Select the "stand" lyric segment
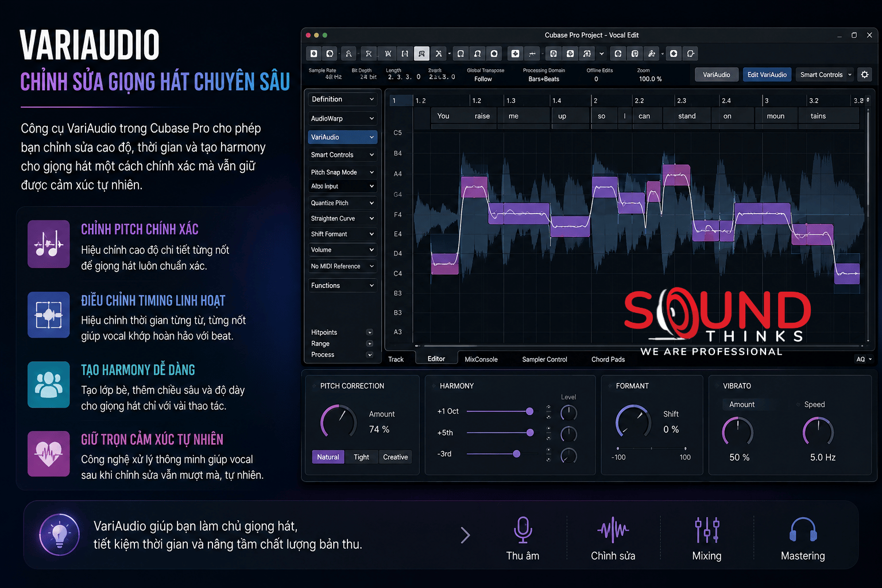Image resolution: width=882 pixels, height=588 pixels. pyautogui.click(x=687, y=116)
